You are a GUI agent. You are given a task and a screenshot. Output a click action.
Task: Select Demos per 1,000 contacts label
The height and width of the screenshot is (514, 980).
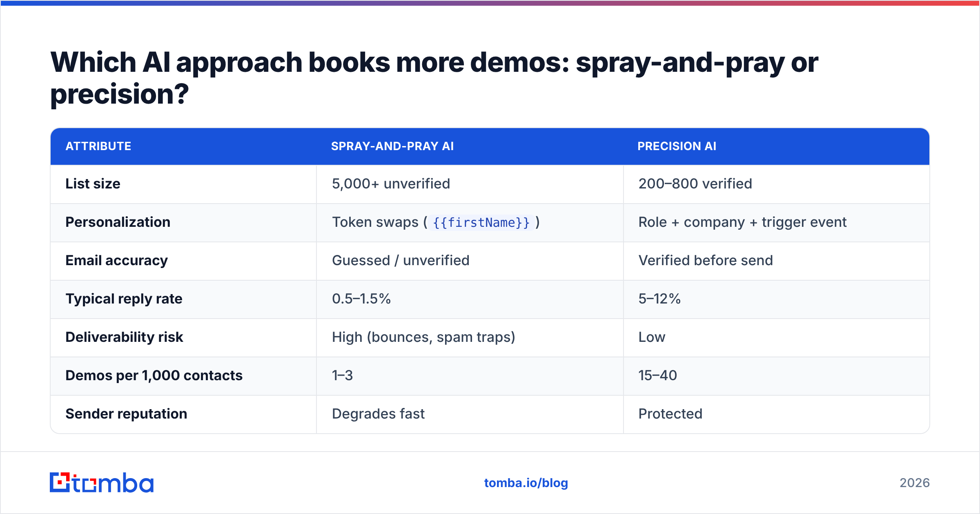click(x=154, y=375)
